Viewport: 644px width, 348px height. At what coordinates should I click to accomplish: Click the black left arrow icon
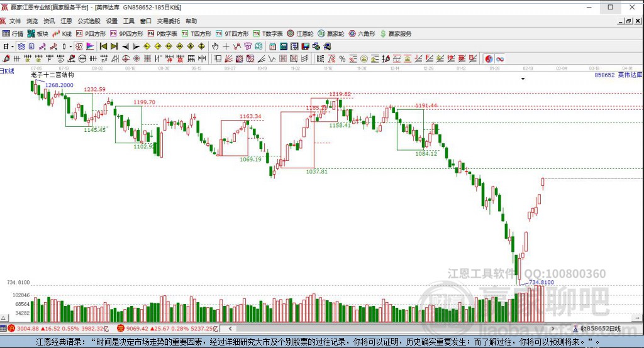coord(126,46)
